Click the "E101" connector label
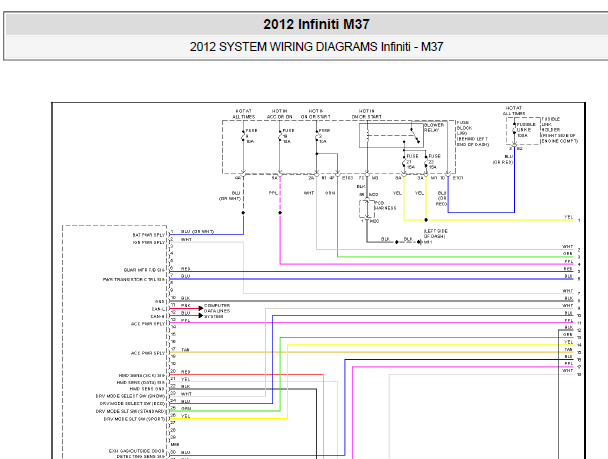 tap(458, 178)
